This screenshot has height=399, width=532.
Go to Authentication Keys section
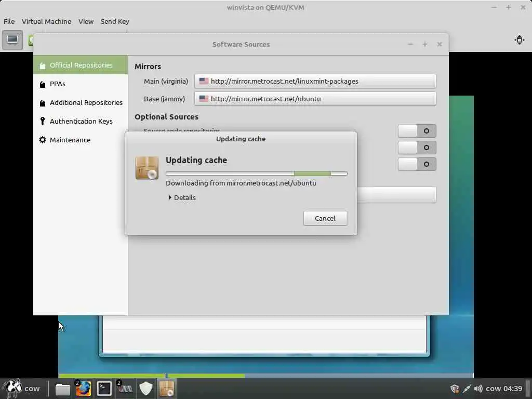pos(81,121)
